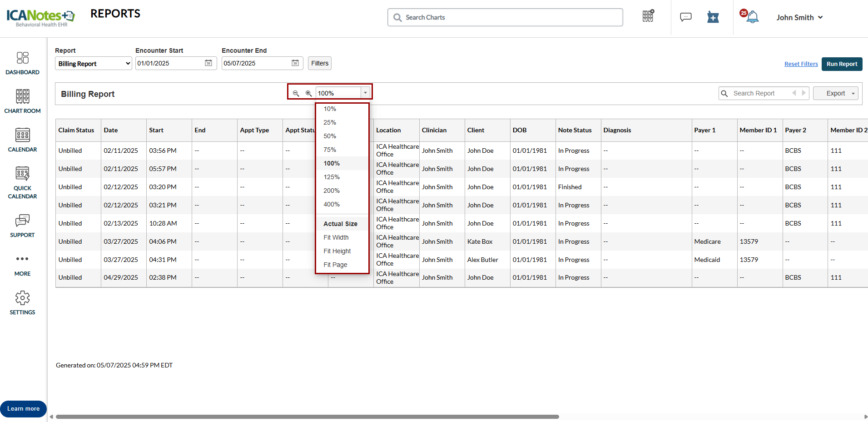Open John Smith user menu
This screenshot has height=422, width=868.
click(x=799, y=17)
